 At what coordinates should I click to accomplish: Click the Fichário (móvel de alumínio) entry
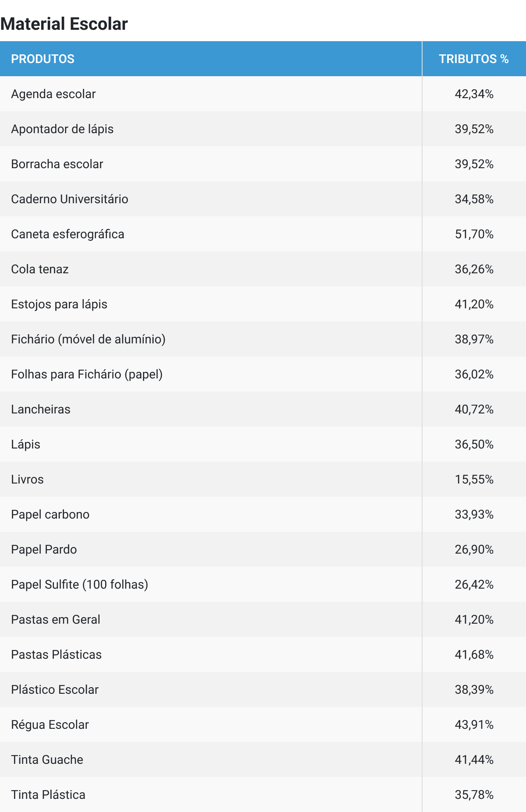click(88, 339)
